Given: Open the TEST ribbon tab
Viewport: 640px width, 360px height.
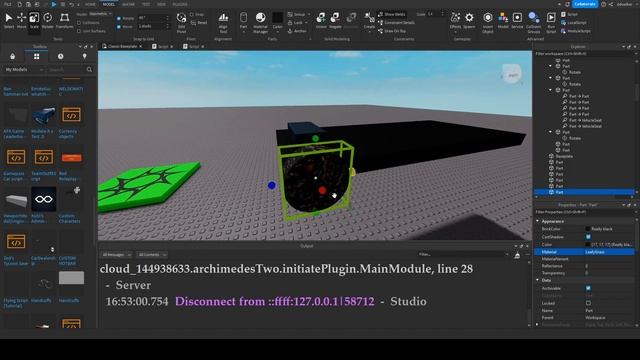Looking at the screenshot, I should [x=146, y=4].
